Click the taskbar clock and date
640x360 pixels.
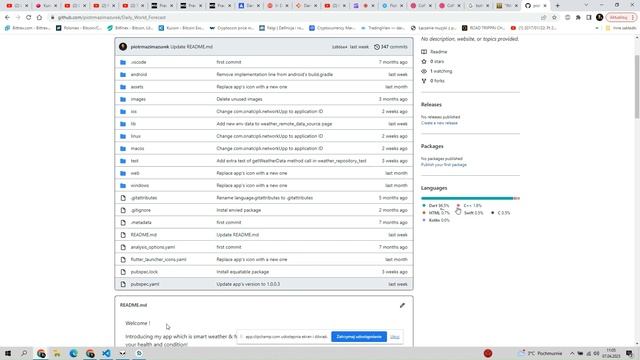[611, 353]
